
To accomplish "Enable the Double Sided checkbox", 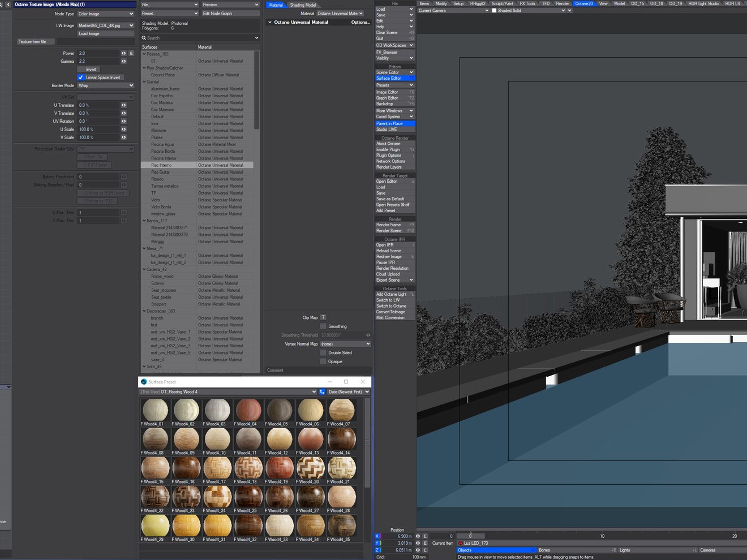I will click(323, 352).
